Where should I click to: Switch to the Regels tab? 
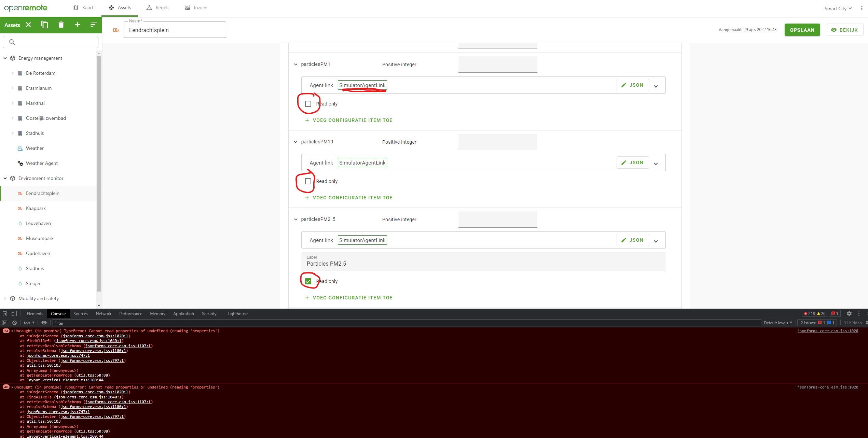(158, 8)
